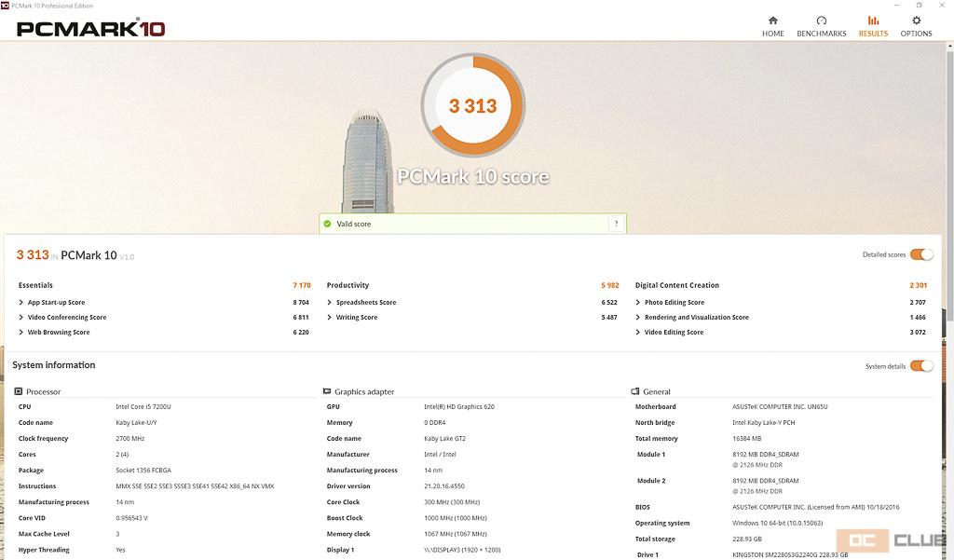The height and width of the screenshot is (560, 954).
Task: Click the Clock frequency 2700 MHz value
Action: pos(129,438)
